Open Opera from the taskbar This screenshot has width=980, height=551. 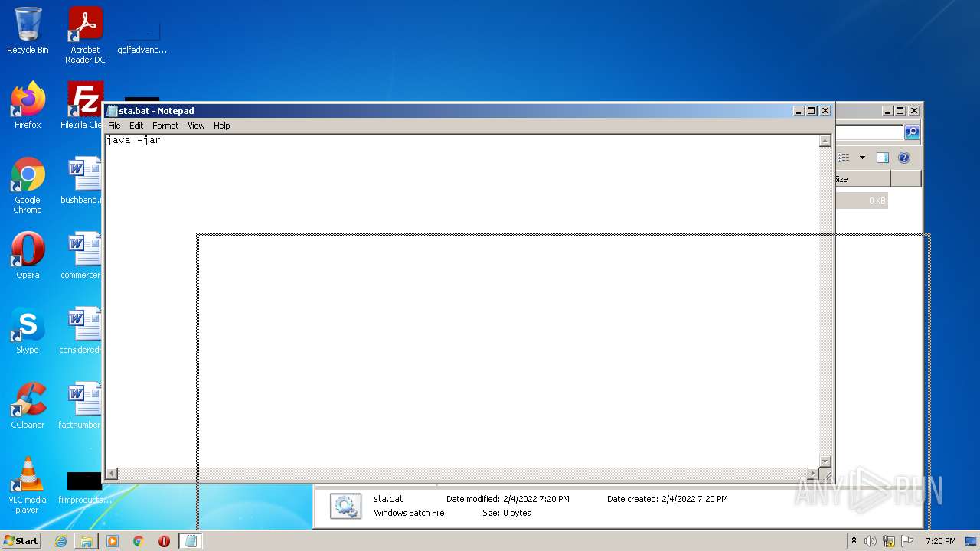click(x=164, y=541)
